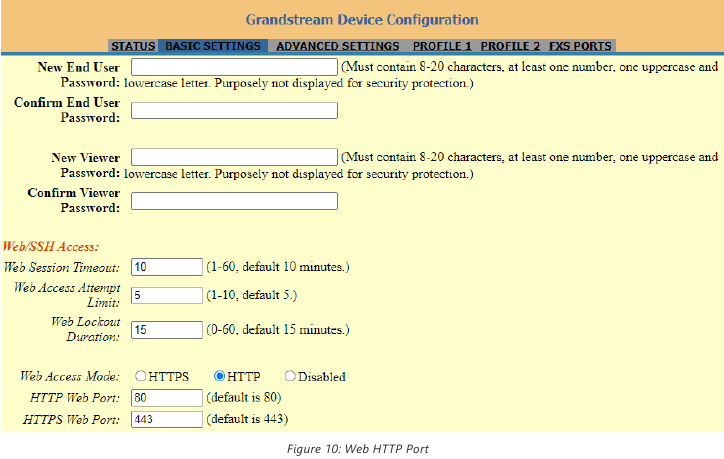Click the Web Session Timeout label
Screen dimensions: 724x459
62,267
